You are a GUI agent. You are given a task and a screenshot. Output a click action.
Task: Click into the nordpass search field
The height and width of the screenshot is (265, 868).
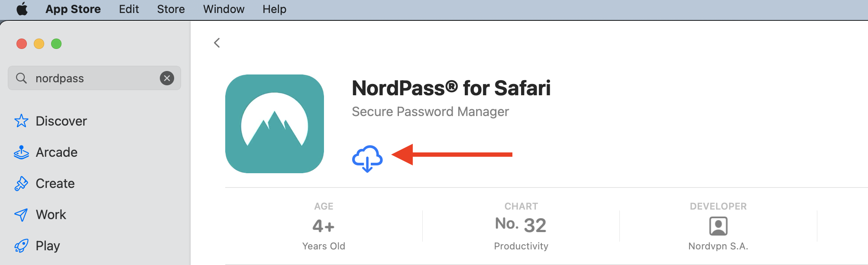95,78
